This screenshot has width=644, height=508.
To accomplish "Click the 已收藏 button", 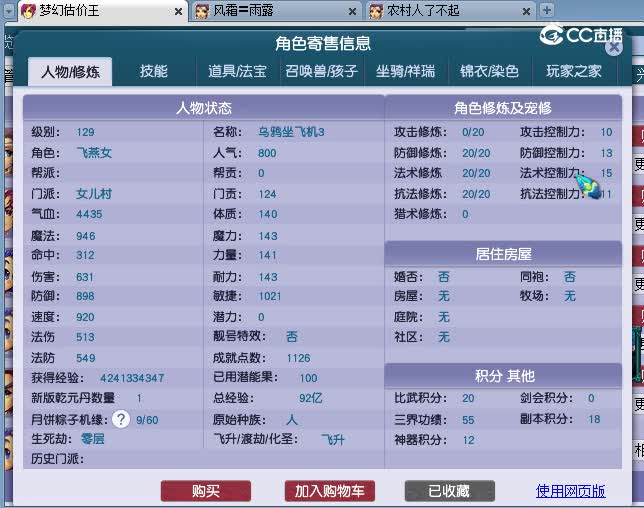I will coord(449,491).
